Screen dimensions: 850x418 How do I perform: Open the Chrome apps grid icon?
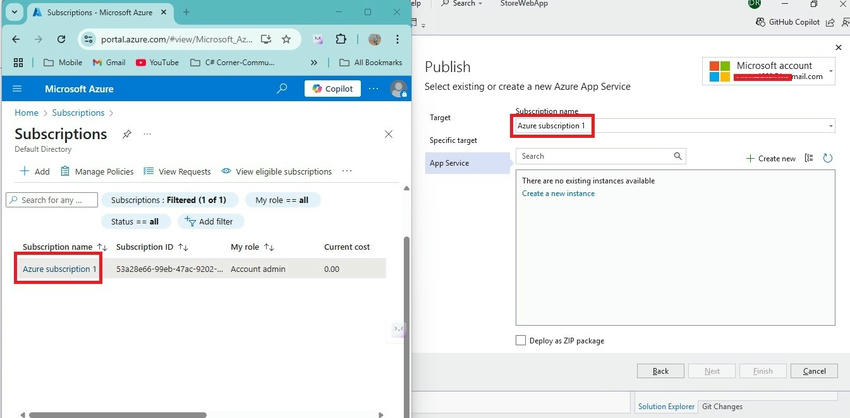18,62
